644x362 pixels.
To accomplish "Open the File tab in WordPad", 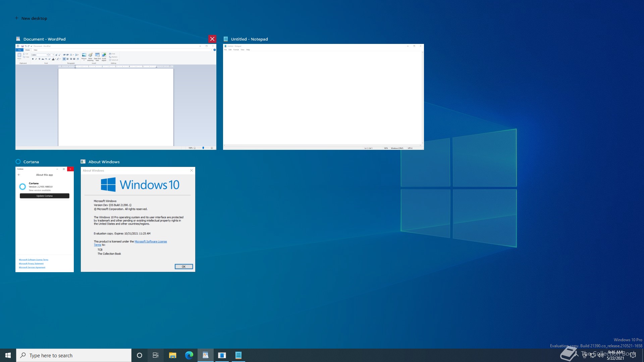I will 19,50.
